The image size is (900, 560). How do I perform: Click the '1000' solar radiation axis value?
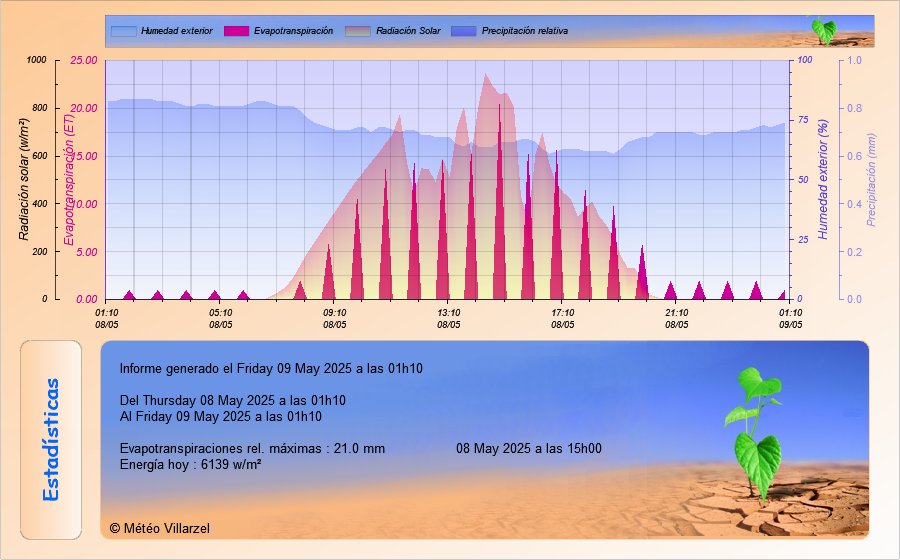(37, 60)
